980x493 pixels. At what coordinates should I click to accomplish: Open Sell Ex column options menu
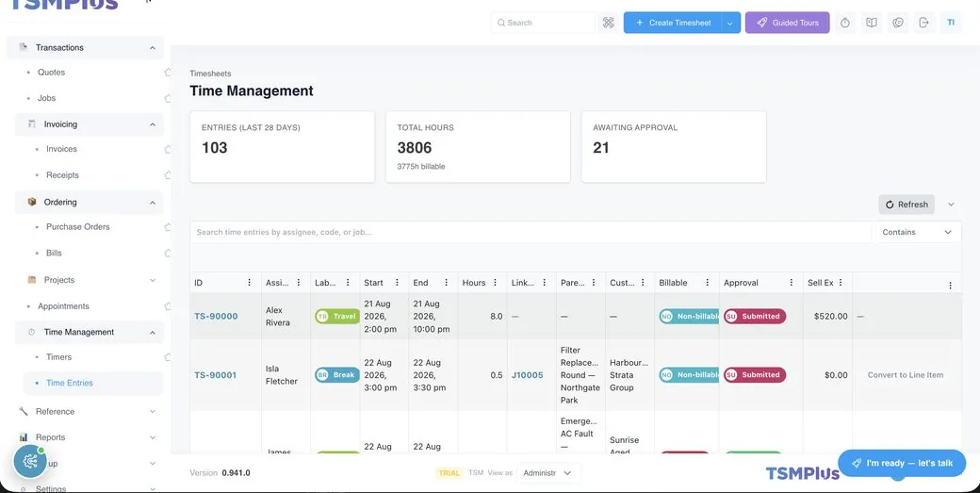(x=841, y=283)
